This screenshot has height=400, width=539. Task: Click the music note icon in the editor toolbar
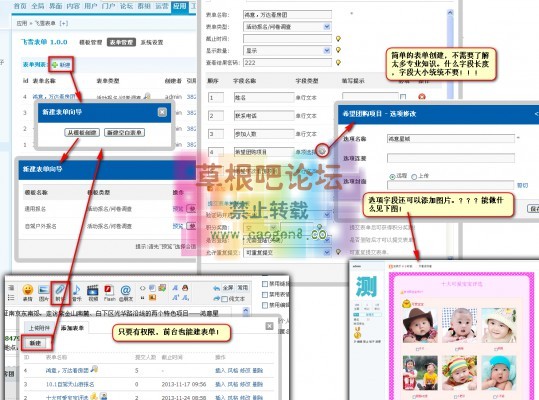[77, 290]
